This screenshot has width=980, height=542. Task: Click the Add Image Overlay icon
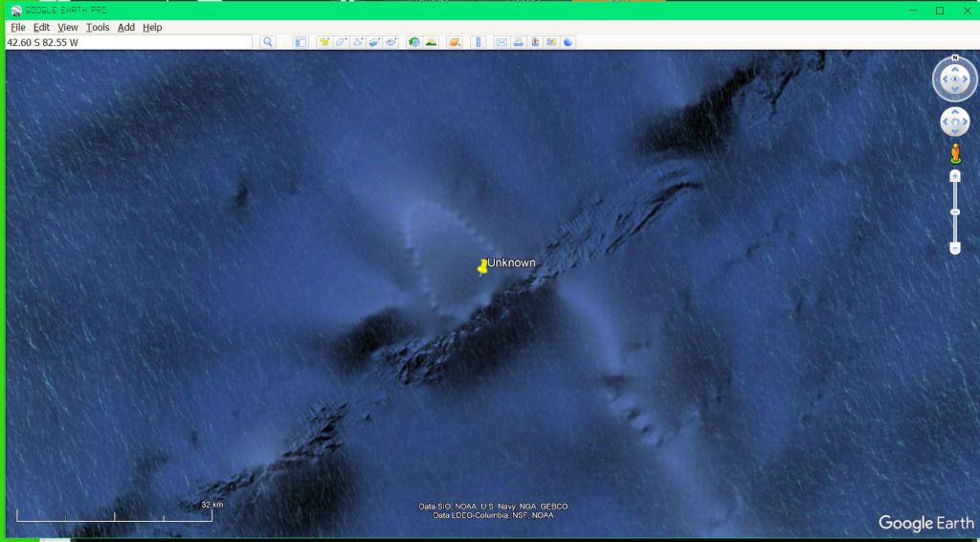pos(374,42)
